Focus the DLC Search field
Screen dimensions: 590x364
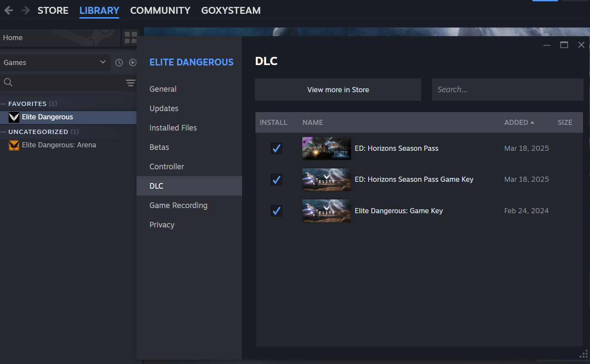click(507, 90)
